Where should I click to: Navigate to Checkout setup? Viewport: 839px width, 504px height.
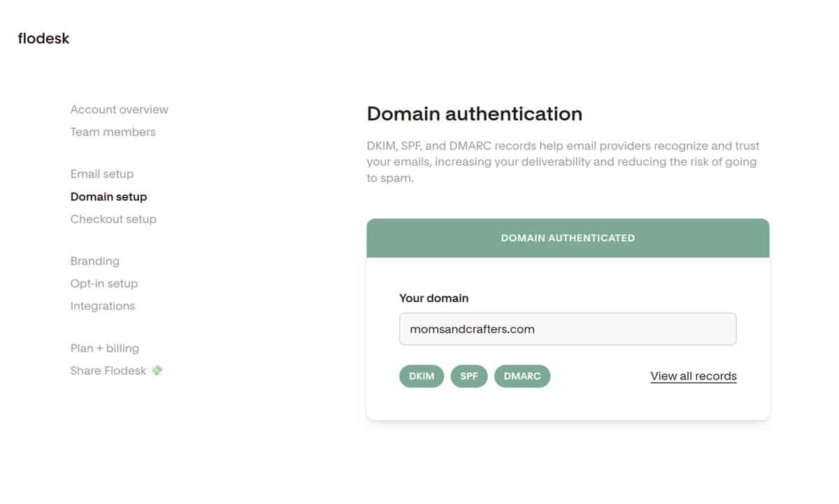click(113, 219)
